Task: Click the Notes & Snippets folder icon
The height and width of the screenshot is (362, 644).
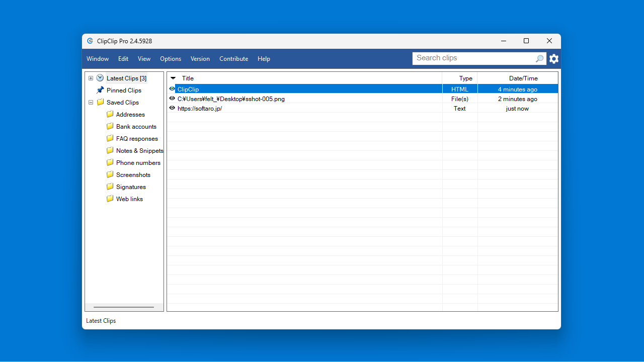Action: 110,150
